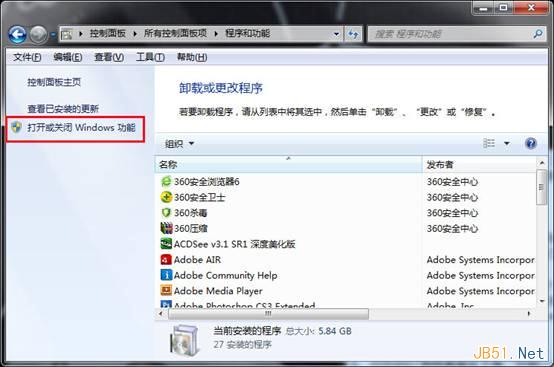Image resolution: width=554 pixels, height=367 pixels.
Task: Select the Adobe AIR icon
Action: [166, 260]
